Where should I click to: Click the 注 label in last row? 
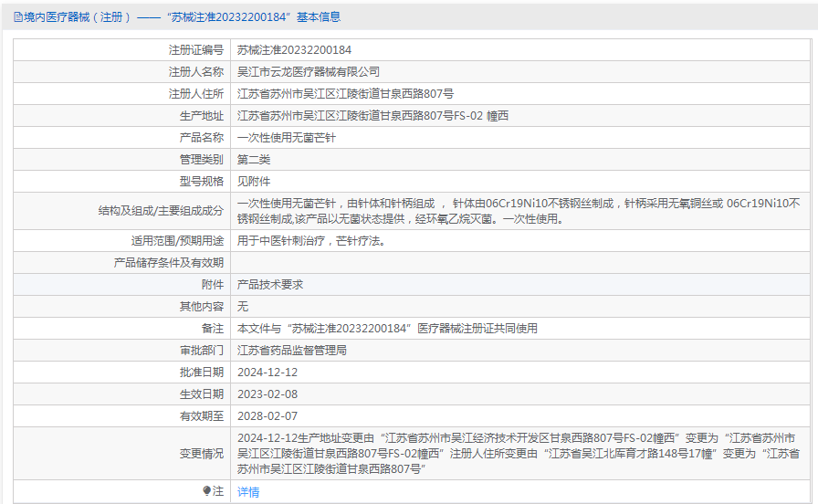(218, 491)
